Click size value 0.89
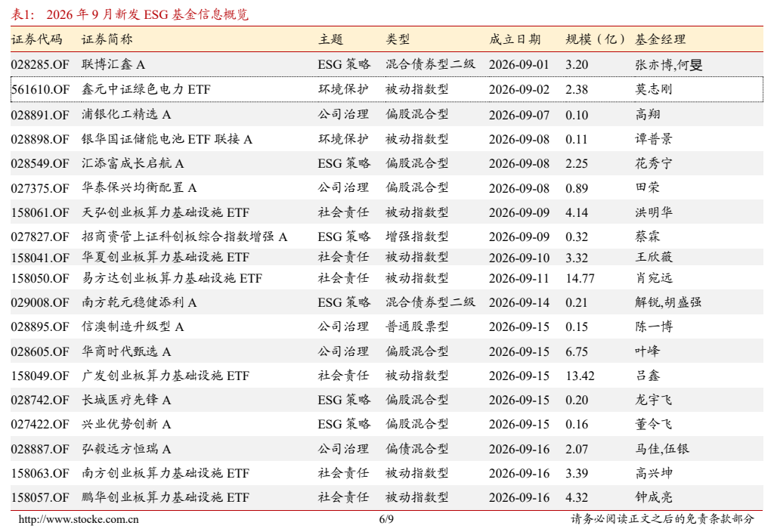This screenshot has height=532, width=774. [577, 188]
